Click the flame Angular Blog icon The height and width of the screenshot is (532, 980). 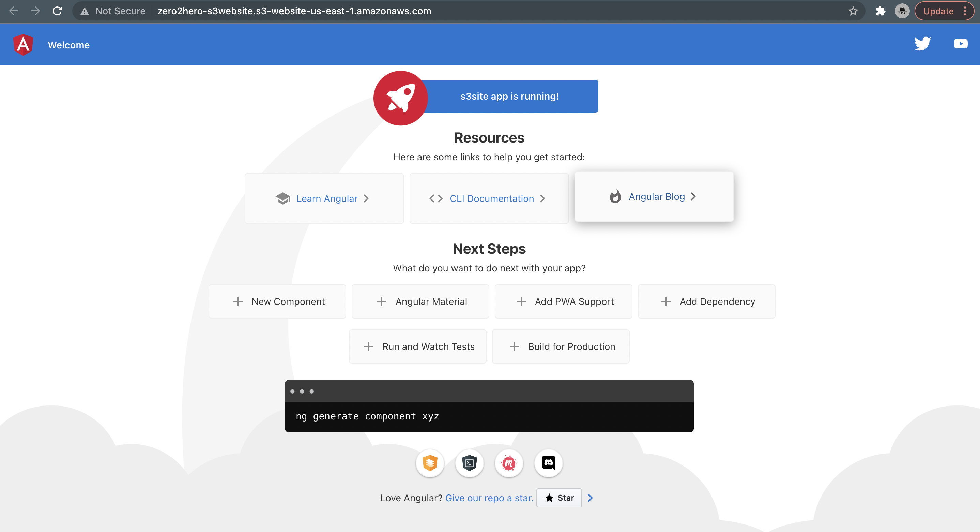[615, 196]
